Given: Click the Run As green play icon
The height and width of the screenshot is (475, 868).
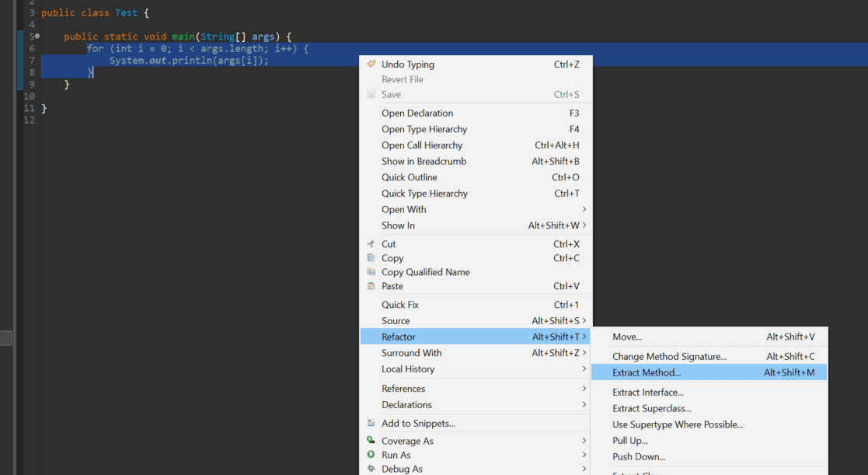Looking at the screenshot, I should (x=371, y=455).
